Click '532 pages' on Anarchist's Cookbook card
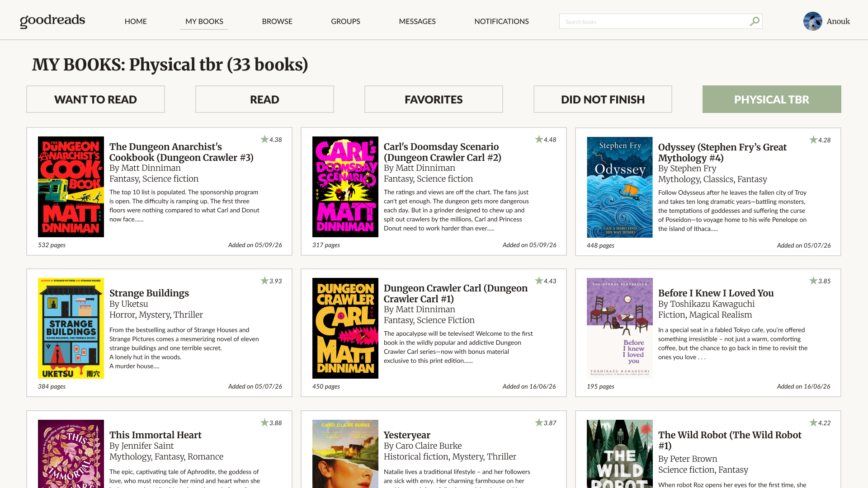The height and width of the screenshot is (488, 868). point(52,245)
